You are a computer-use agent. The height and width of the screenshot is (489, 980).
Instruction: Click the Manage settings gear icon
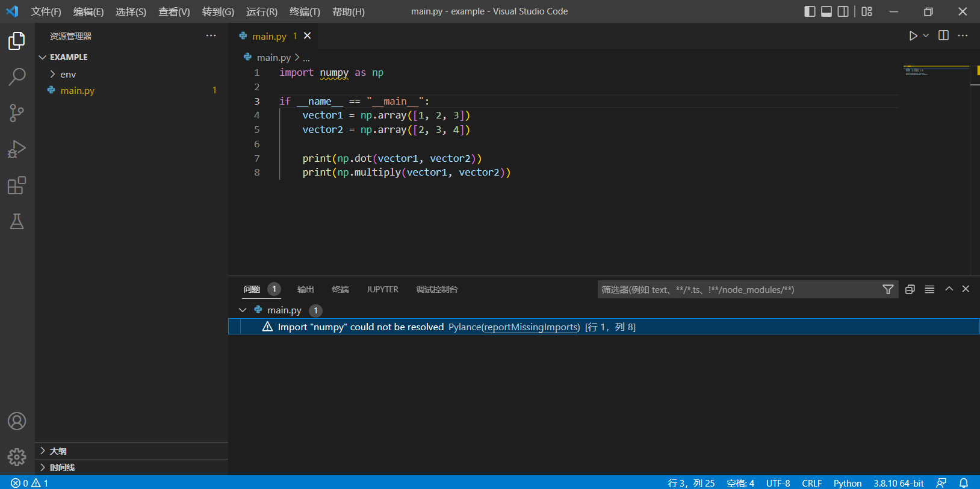pyautogui.click(x=17, y=457)
